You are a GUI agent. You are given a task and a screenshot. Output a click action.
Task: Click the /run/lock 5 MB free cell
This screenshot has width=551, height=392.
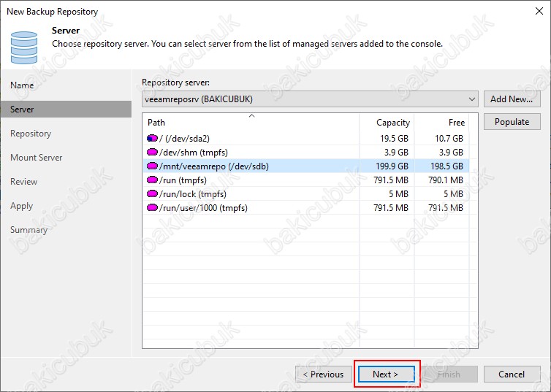click(x=441, y=193)
